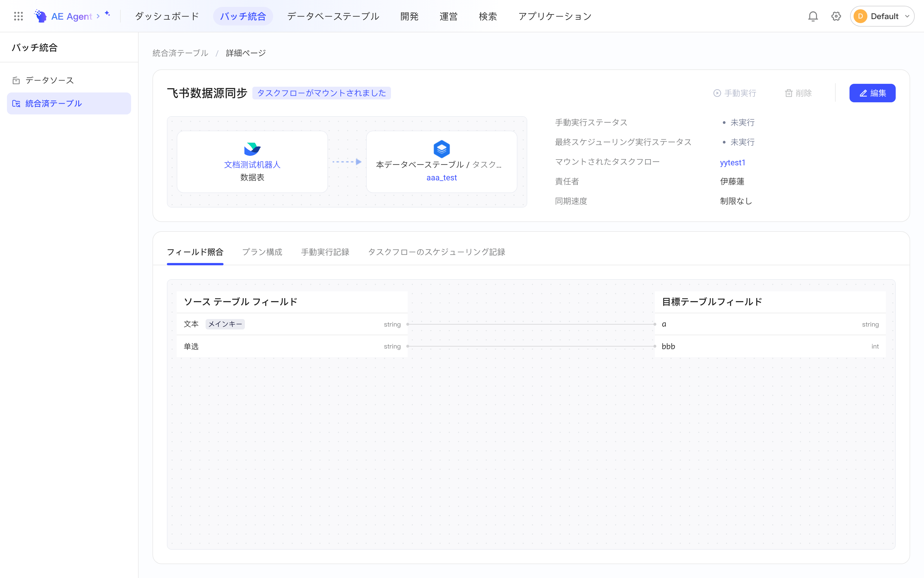Open the yytest1 task flow link
The height and width of the screenshot is (578, 924).
732,162
